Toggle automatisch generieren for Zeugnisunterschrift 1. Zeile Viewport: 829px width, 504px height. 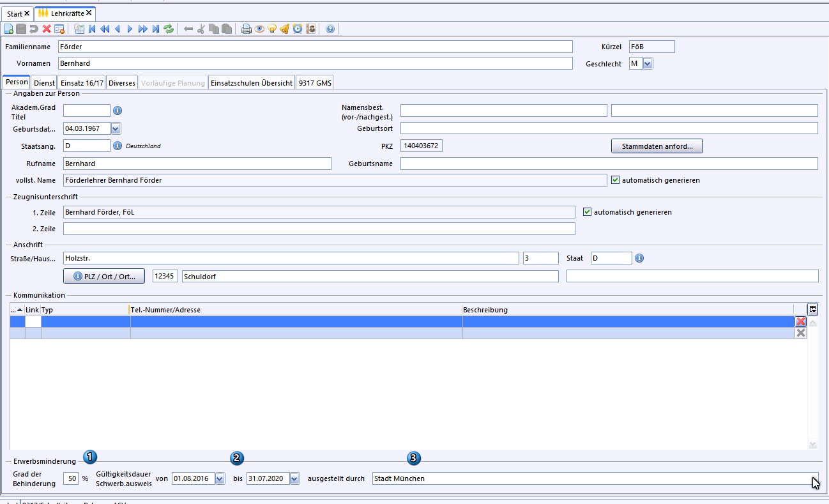click(588, 212)
